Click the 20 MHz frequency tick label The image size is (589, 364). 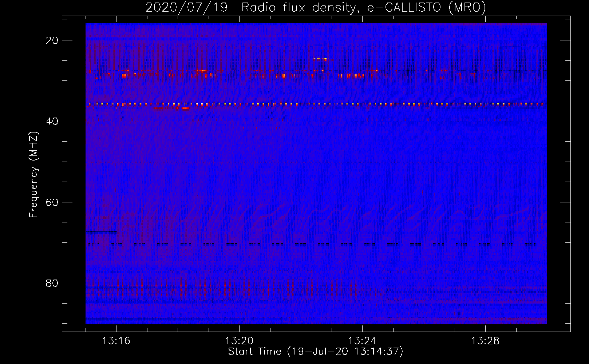(52, 40)
